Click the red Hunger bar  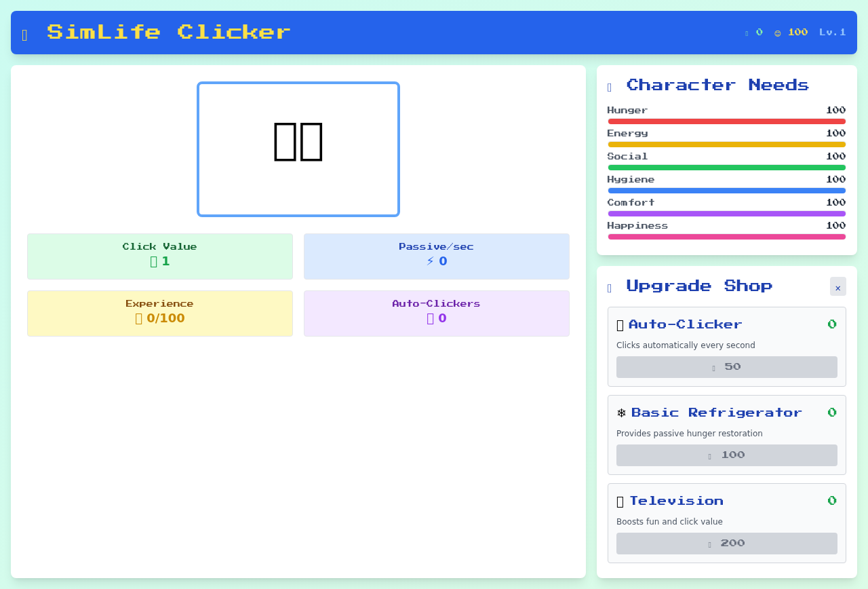click(726, 121)
